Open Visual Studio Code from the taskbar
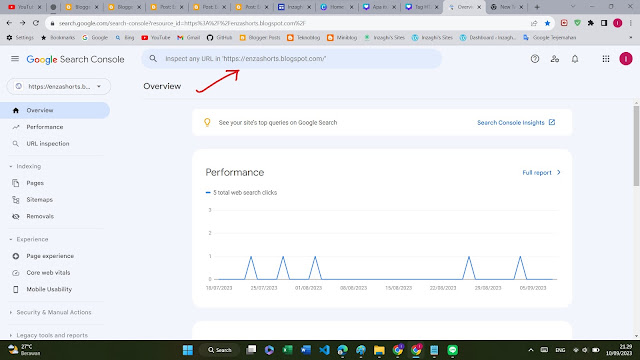This screenshot has width=640, height=360. tap(324, 350)
